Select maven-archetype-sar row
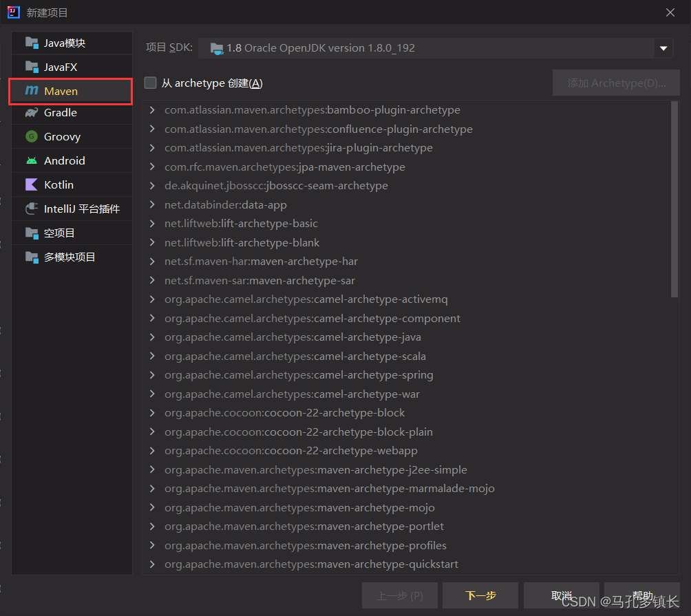Screen dimensions: 691x616 [x=406, y=280]
